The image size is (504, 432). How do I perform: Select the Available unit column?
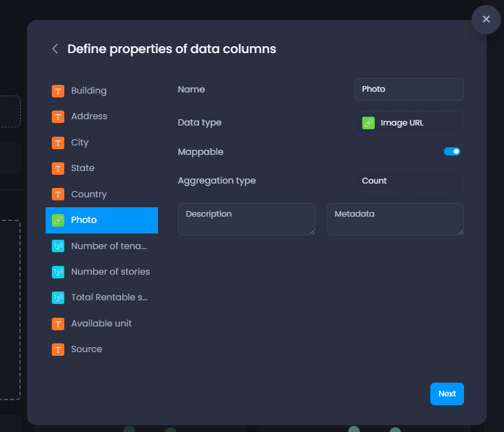click(102, 324)
